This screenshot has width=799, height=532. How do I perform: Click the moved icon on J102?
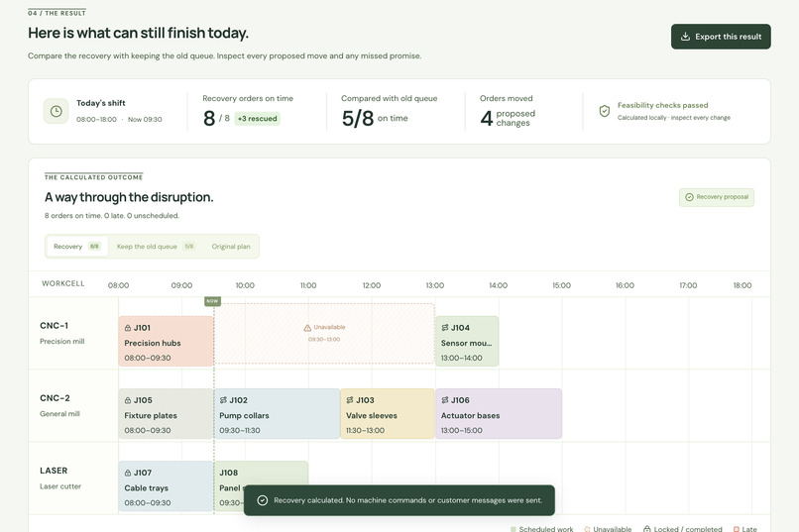coord(223,400)
